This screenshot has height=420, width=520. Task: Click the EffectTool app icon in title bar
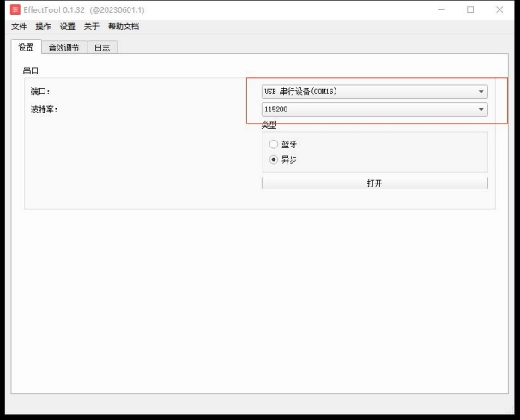pos(15,9)
